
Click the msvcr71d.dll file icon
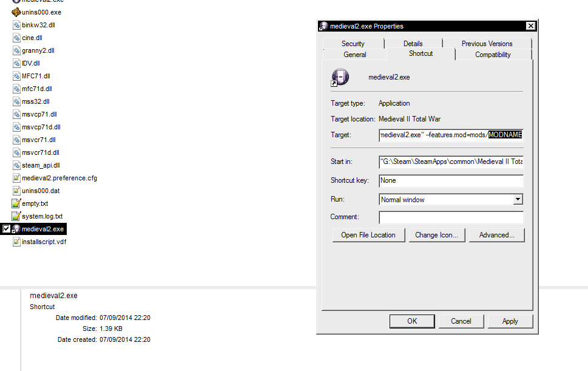[16, 152]
